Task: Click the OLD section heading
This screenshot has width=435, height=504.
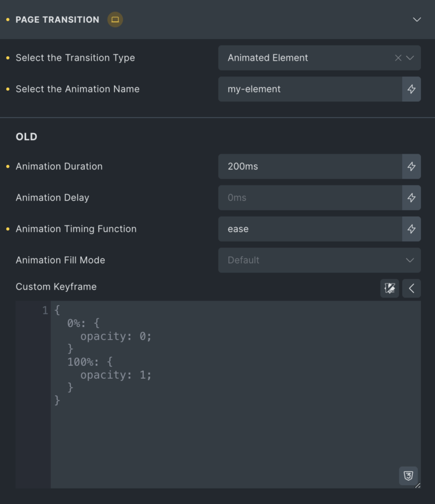Action: click(x=26, y=137)
